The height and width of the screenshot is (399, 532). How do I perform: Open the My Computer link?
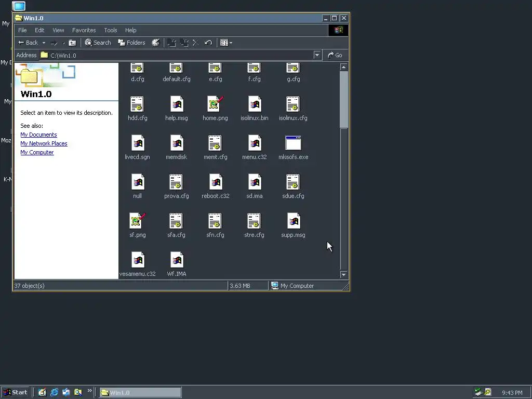point(37,152)
